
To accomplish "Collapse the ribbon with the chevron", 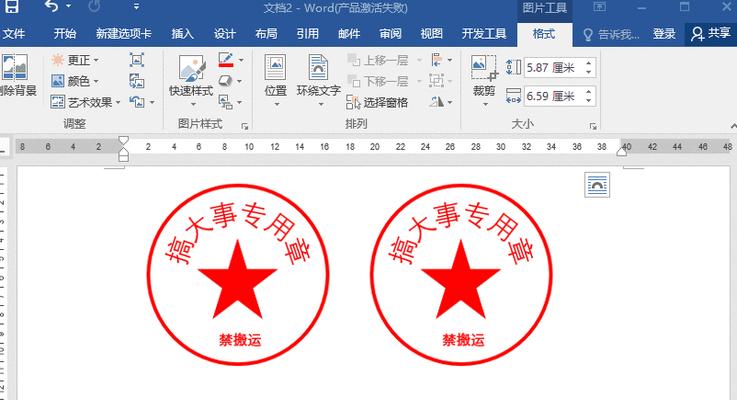I will [x=733, y=126].
